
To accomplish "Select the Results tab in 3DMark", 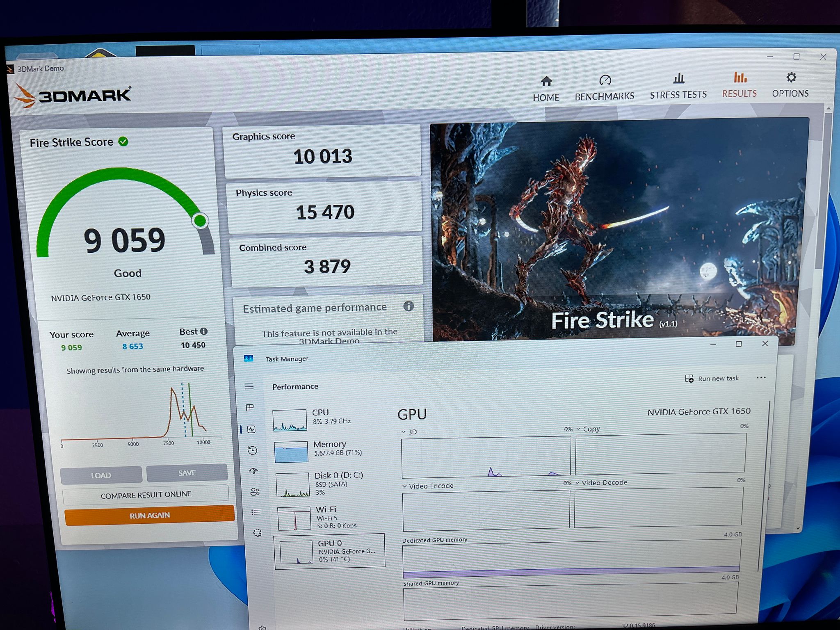I will coord(740,85).
